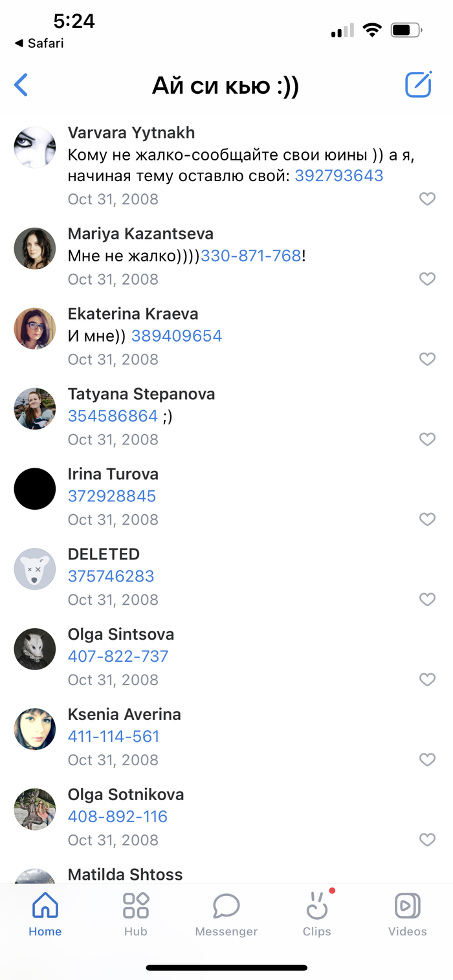Tap the back arrow in the header

[x=21, y=85]
